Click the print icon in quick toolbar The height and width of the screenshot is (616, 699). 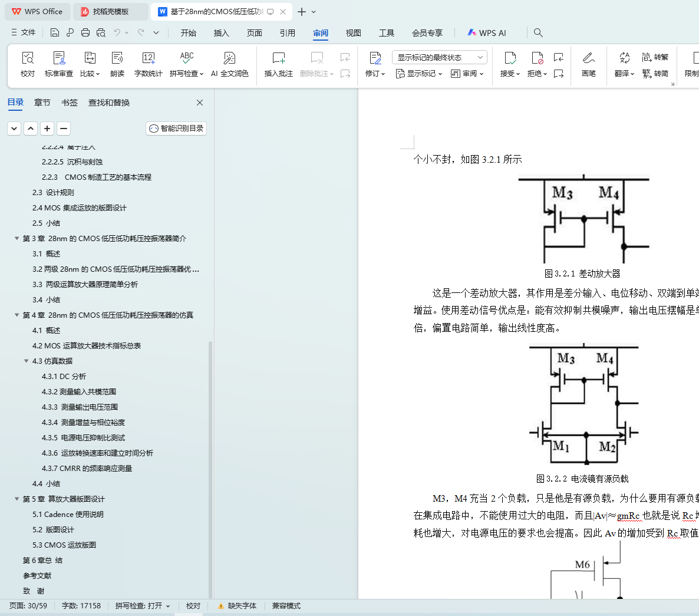[x=85, y=32]
